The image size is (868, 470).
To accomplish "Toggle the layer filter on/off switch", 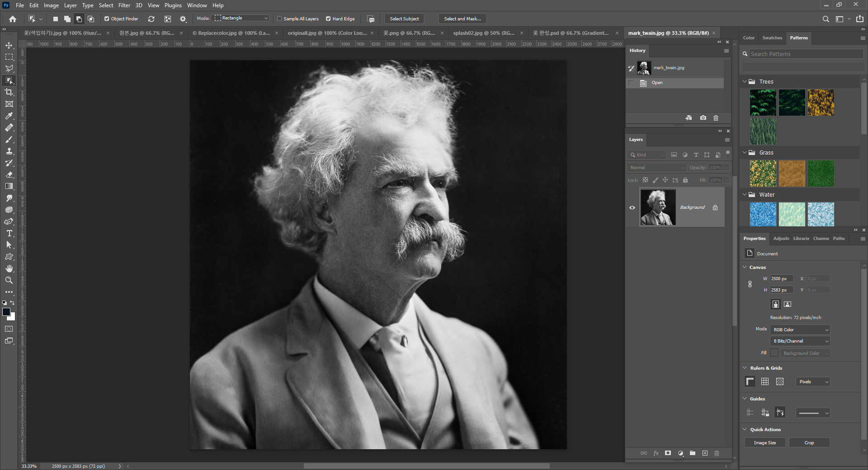I will pyautogui.click(x=728, y=153).
